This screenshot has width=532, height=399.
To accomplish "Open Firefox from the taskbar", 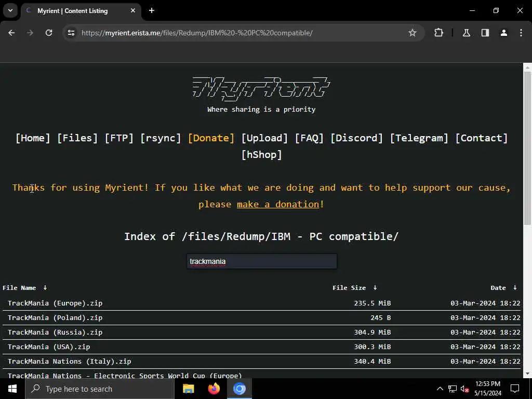I will pyautogui.click(x=214, y=389).
